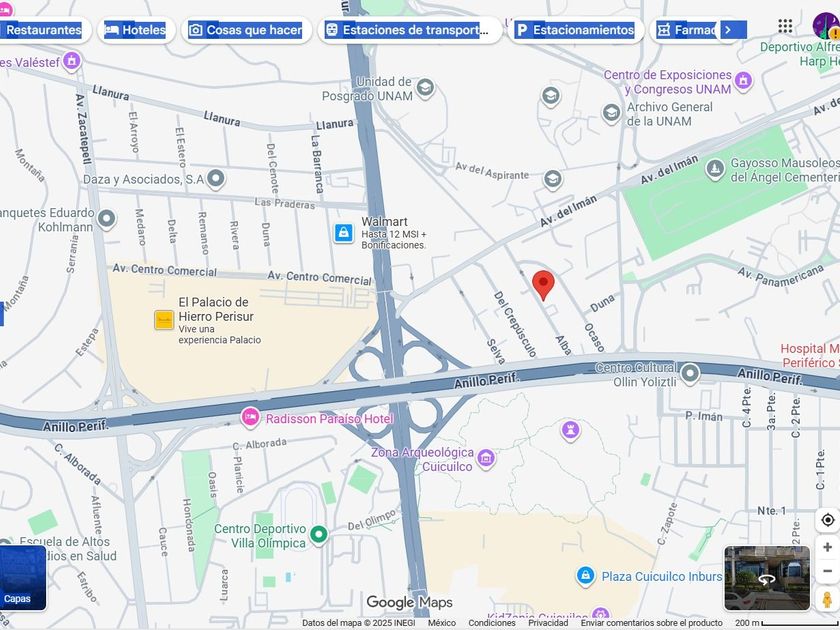Screen dimensions: 840x630
Task: Click the Condiciones footer link
Action: (x=492, y=623)
